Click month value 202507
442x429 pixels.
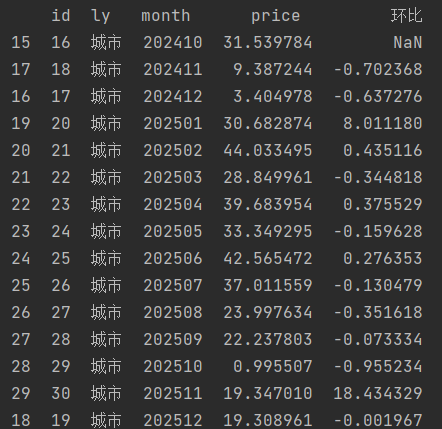(x=173, y=286)
